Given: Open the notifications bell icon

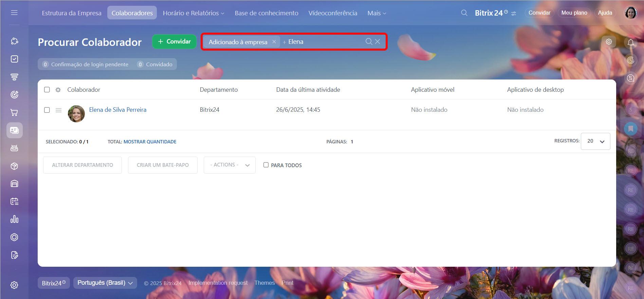Looking at the screenshot, I should click(631, 42).
